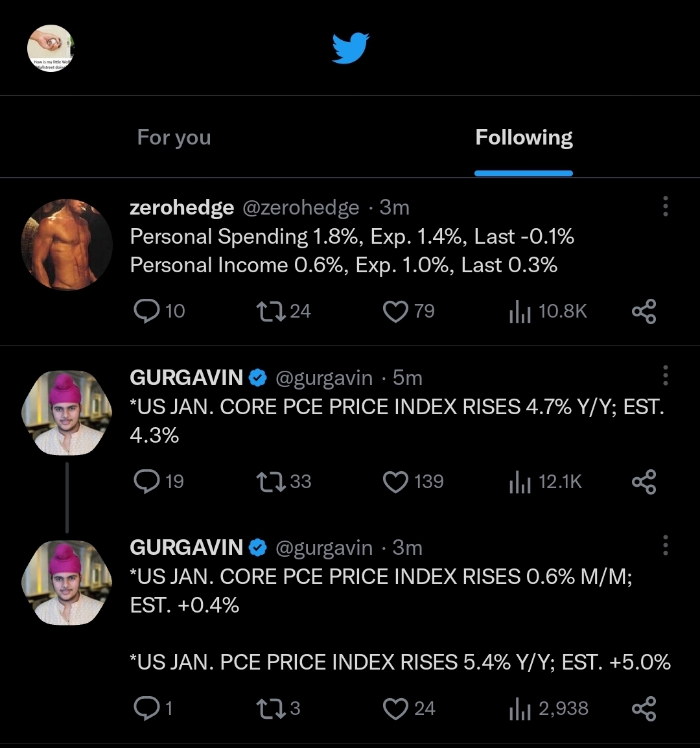Open the @zerohedge profile handle

click(x=300, y=207)
